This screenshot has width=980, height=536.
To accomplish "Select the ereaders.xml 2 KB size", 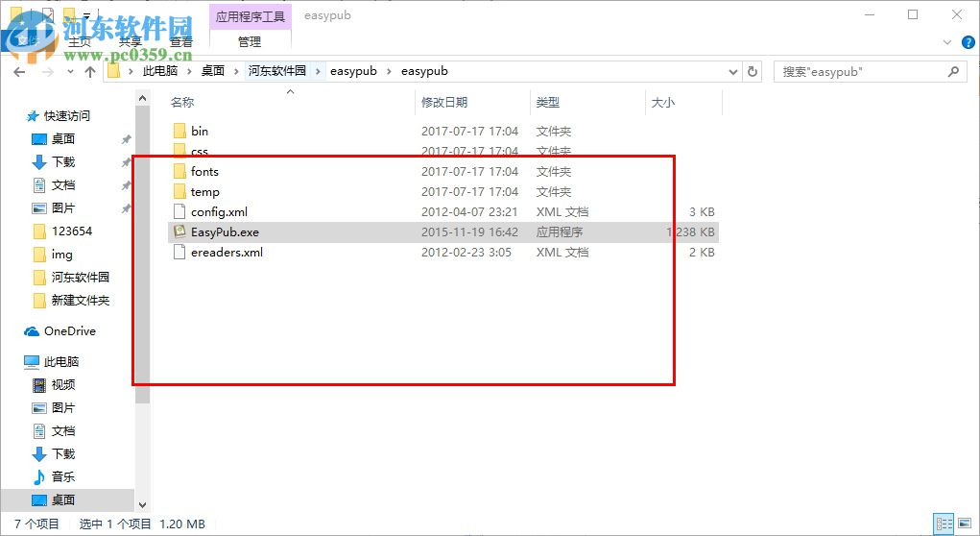I will click(x=702, y=252).
